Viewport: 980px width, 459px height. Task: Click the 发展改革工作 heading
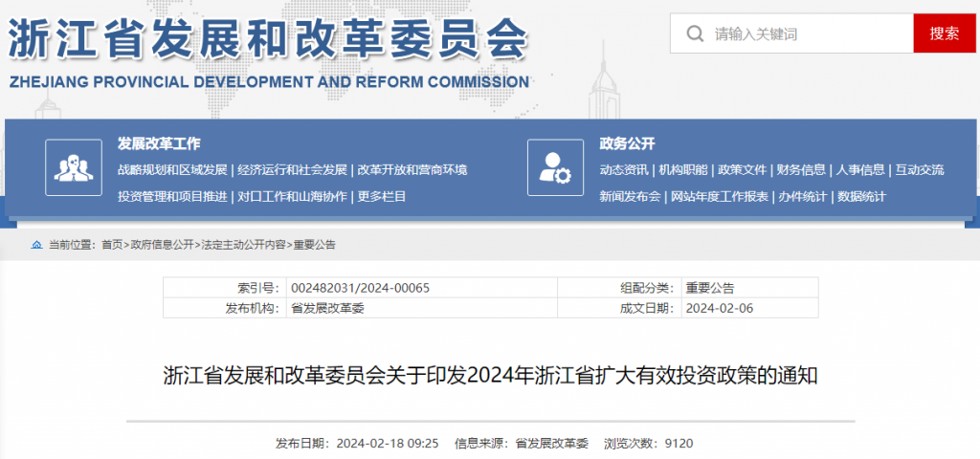(159, 143)
